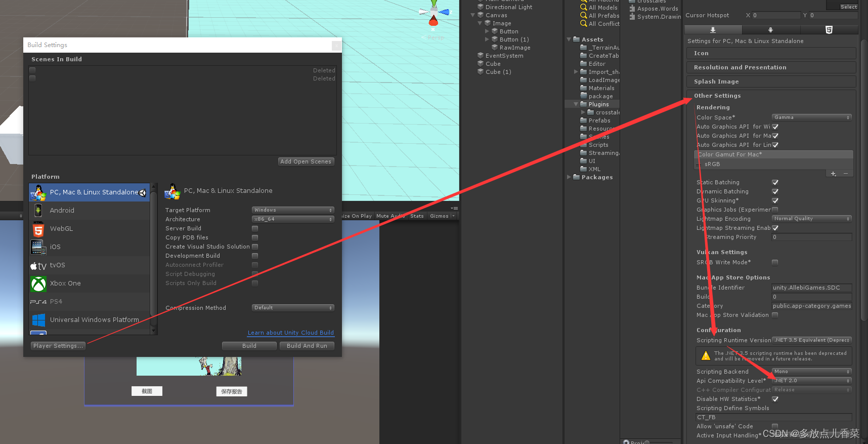This screenshot has height=444, width=868.
Task: Select the Android platform icon in Build Settings
Action: click(x=38, y=210)
